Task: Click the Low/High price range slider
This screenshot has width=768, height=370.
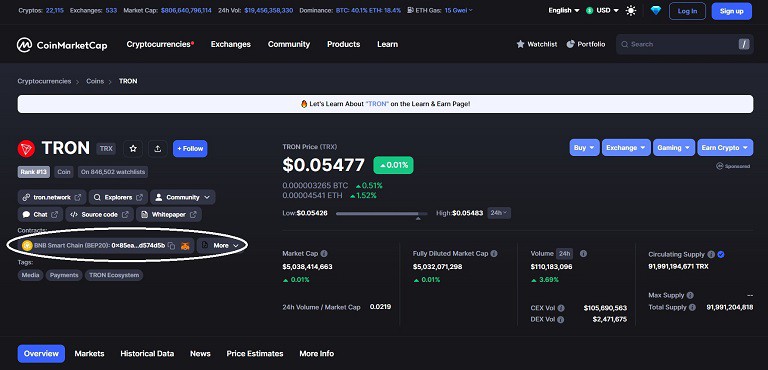Action: click(382, 214)
